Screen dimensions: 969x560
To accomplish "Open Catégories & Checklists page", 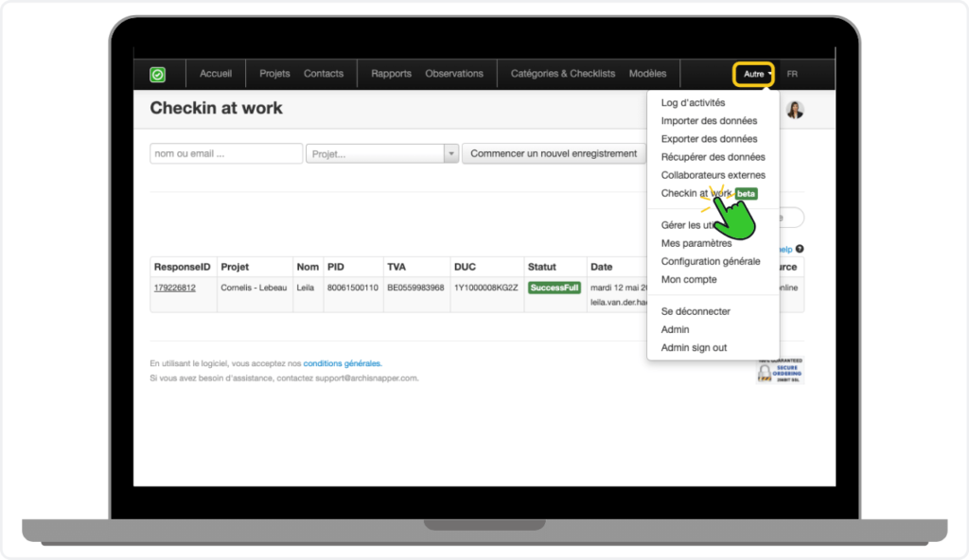I will click(x=563, y=74).
